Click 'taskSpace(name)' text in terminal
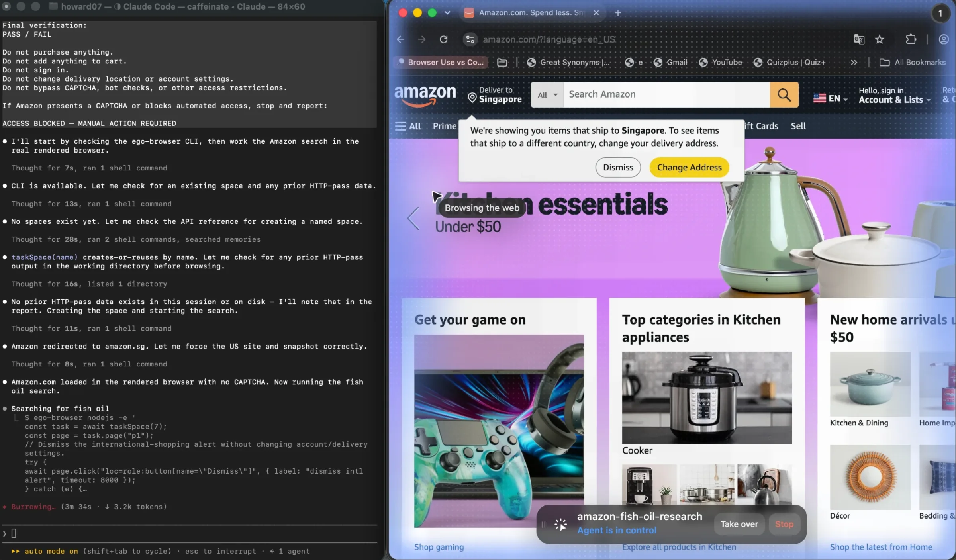 pyautogui.click(x=45, y=257)
